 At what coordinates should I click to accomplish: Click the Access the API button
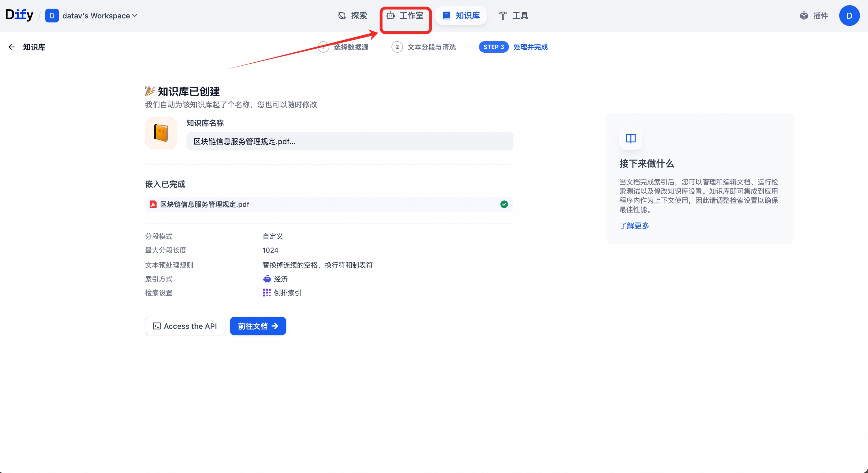point(185,326)
